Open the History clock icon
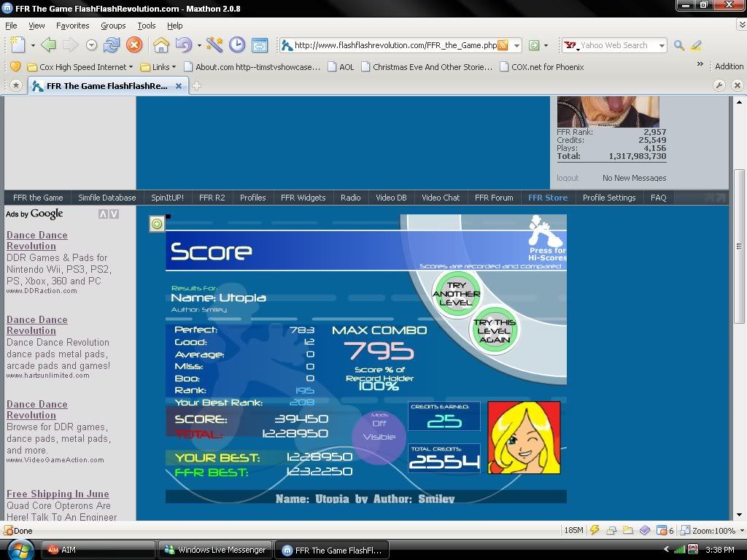Image resolution: width=747 pixels, height=560 pixels. tap(237, 45)
